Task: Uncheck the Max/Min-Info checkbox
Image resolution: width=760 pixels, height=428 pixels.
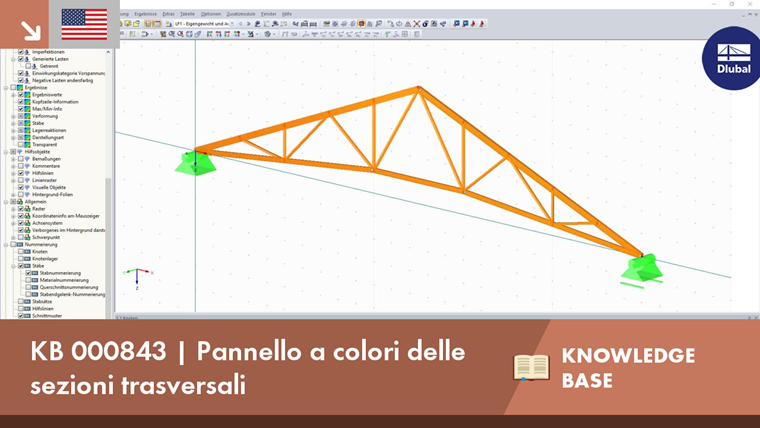Action: [x=21, y=109]
